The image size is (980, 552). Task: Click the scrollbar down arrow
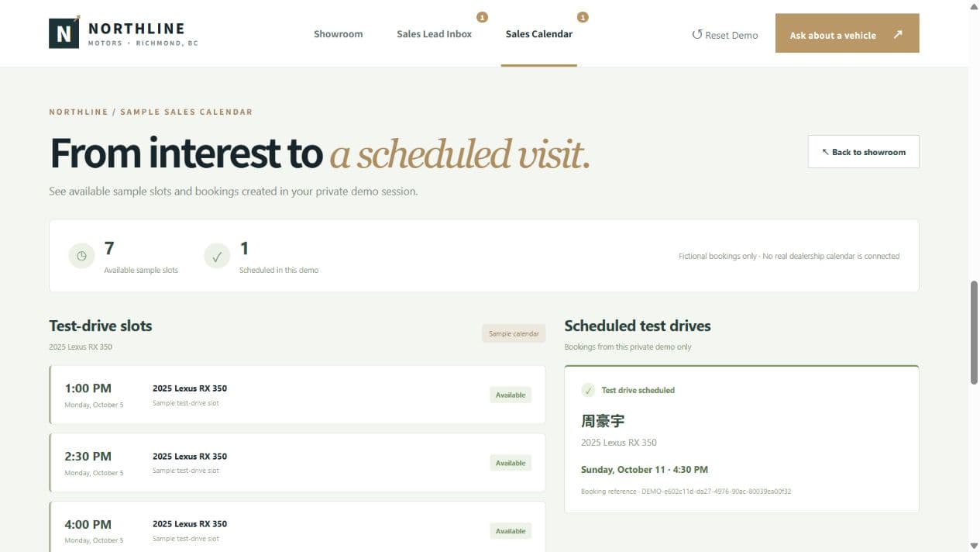coord(974,546)
